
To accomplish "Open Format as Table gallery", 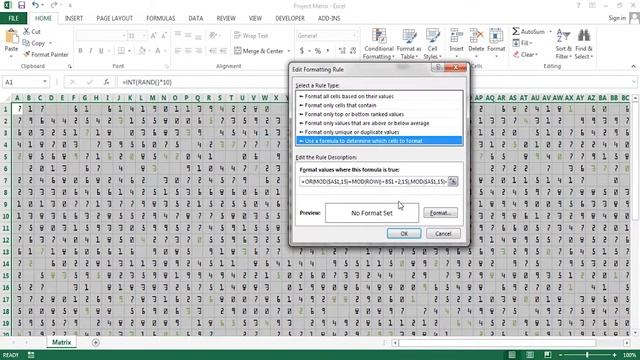I will tap(409, 44).
